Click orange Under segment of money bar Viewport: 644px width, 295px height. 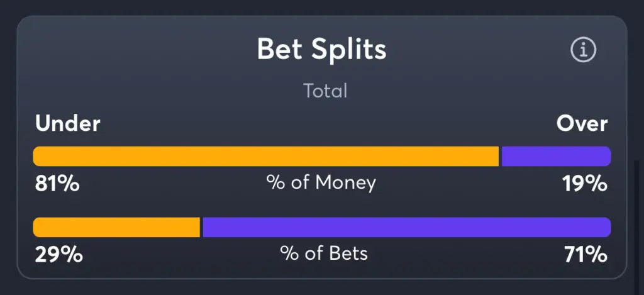[266, 156]
